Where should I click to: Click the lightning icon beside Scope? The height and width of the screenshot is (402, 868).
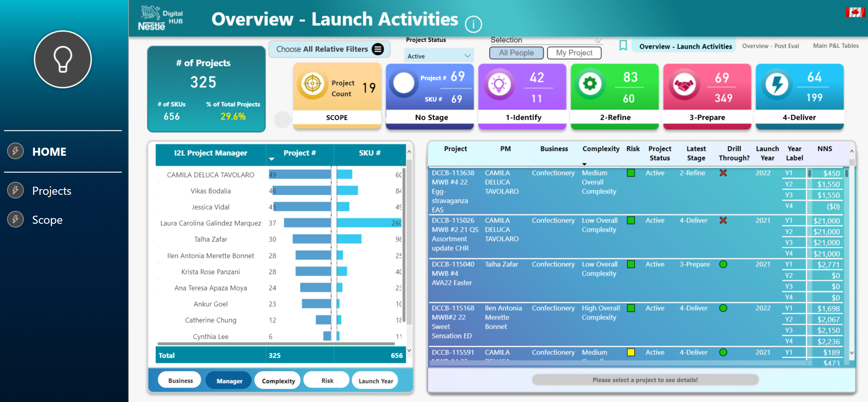(x=15, y=219)
